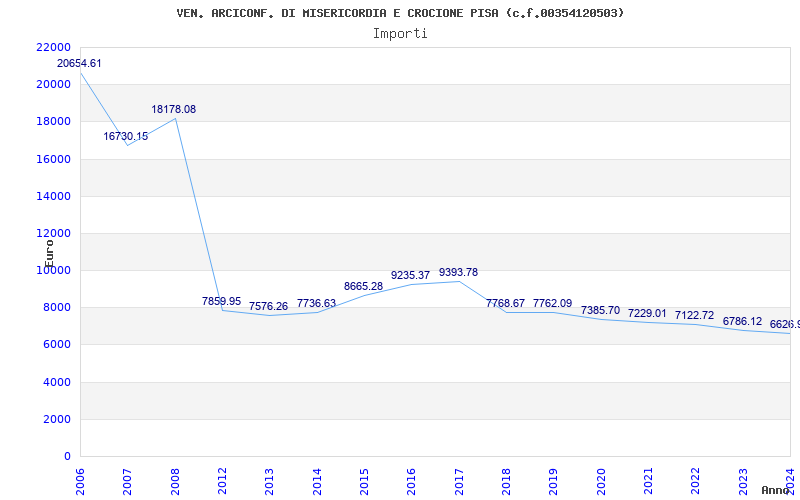The height and width of the screenshot is (500, 800).
Task: Click the 'Importi' subtitle
Action: pyautogui.click(x=400, y=34)
